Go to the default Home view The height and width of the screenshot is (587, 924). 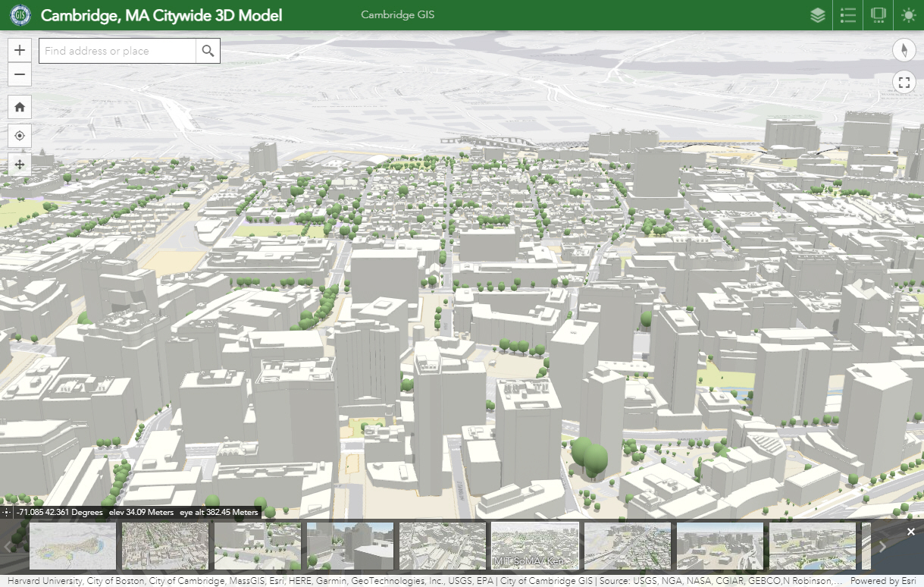pos(20,108)
